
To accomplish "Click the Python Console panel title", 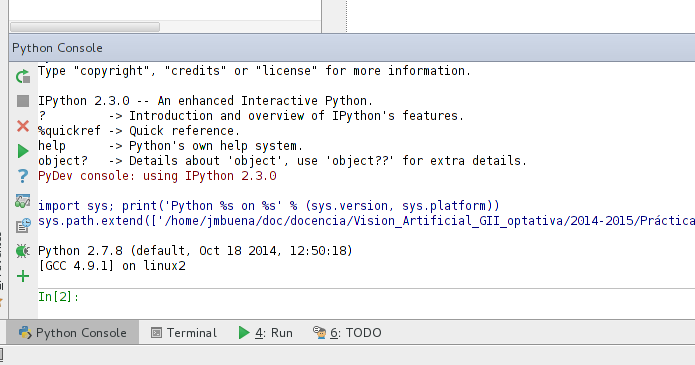I will pos(57,48).
